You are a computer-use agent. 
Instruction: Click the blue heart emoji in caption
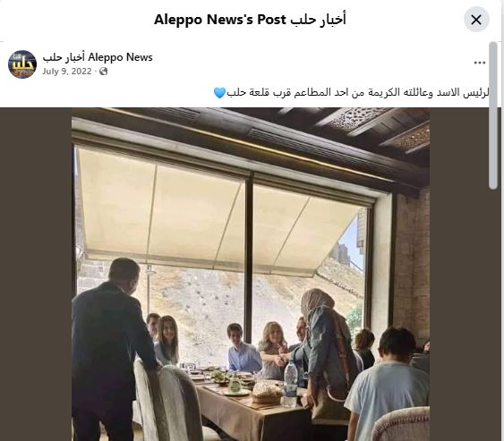[x=219, y=93]
